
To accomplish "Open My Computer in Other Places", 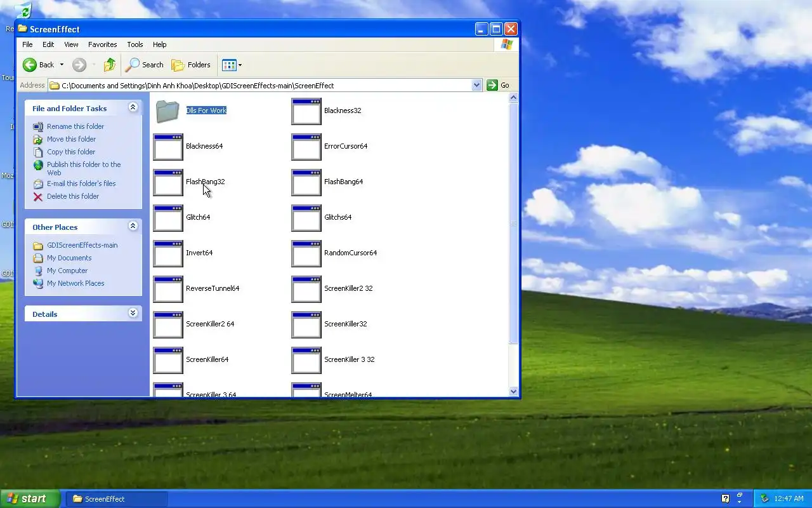I will [x=67, y=271].
